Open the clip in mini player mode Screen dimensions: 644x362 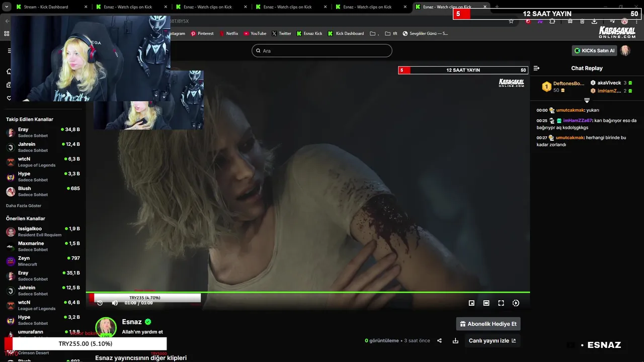pos(471,303)
